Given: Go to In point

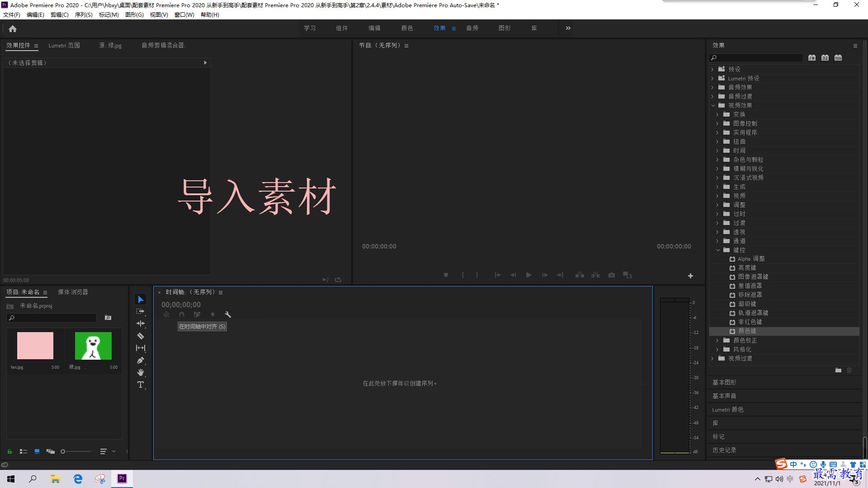Looking at the screenshot, I should click(497, 275).
